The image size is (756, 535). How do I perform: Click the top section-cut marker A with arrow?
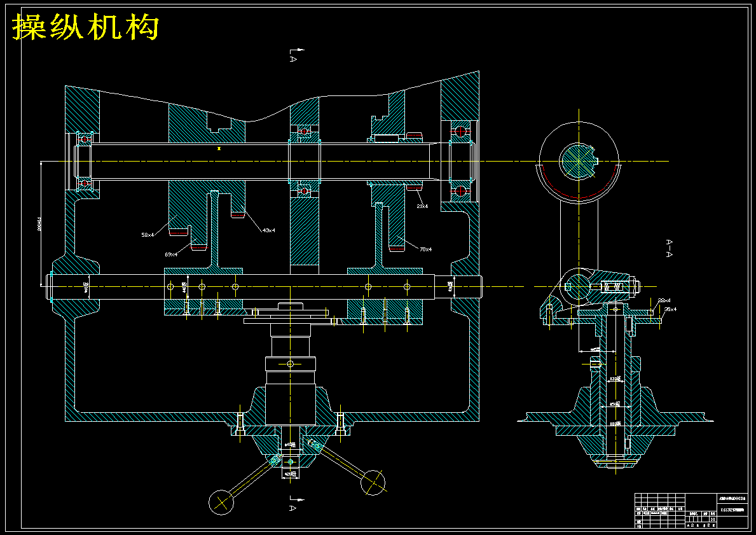[296, 55]
